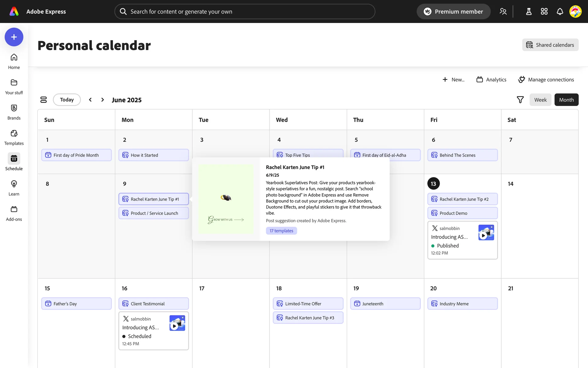Screen dimensions: 588x368
Task: Open the apps grid icon
Action: (x=544, y=12)
